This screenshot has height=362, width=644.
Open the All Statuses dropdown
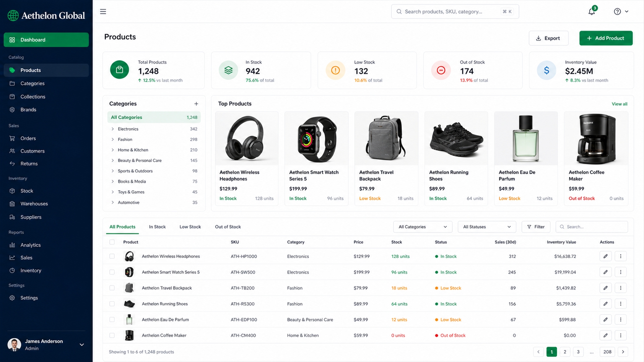[x=487, y=227]
